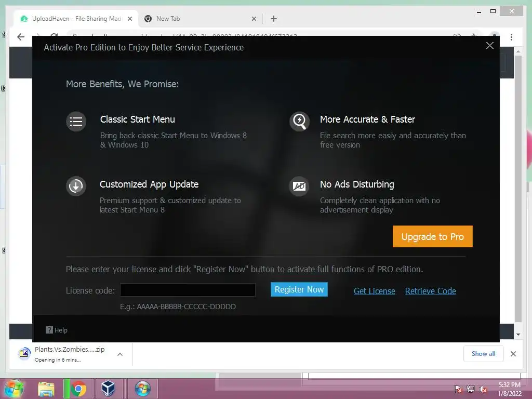Open a new Chrome tab with plus button

click(274, 19)
